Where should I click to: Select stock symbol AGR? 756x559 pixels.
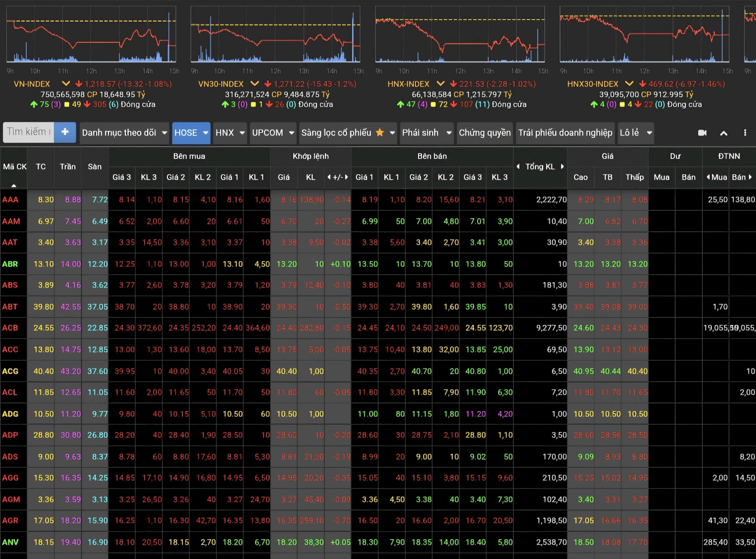pos(10,520)
